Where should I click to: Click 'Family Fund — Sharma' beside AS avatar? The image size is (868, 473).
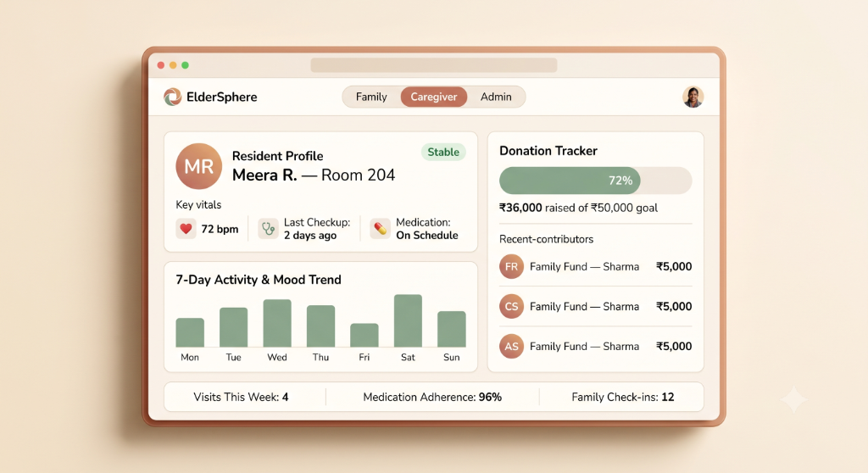coord(585,346)
